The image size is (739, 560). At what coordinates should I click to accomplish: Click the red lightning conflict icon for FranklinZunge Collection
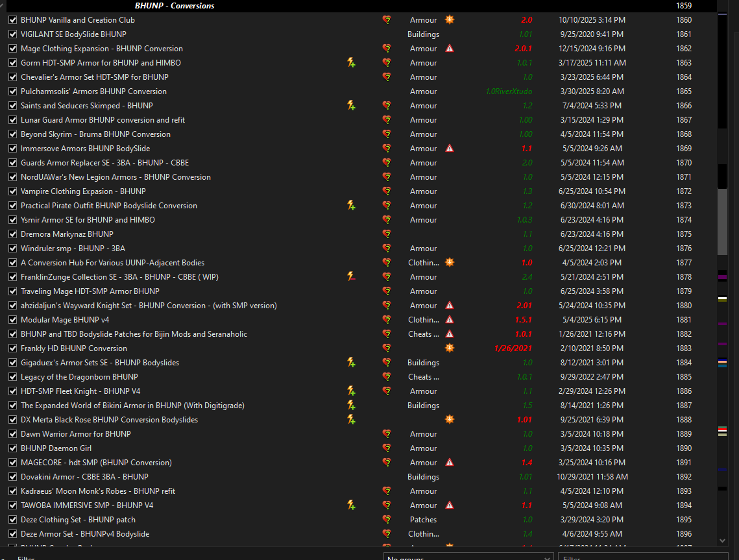point(351,276)
